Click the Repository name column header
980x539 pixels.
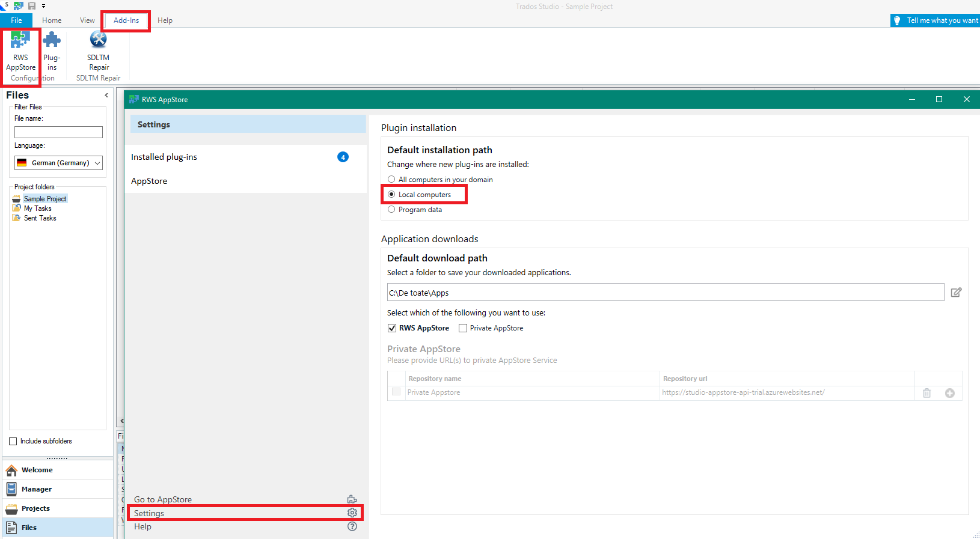tap(532, 379)
